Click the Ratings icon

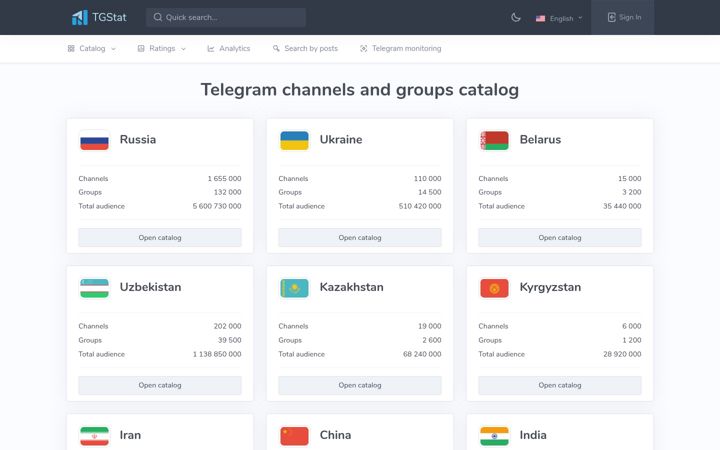141,48
